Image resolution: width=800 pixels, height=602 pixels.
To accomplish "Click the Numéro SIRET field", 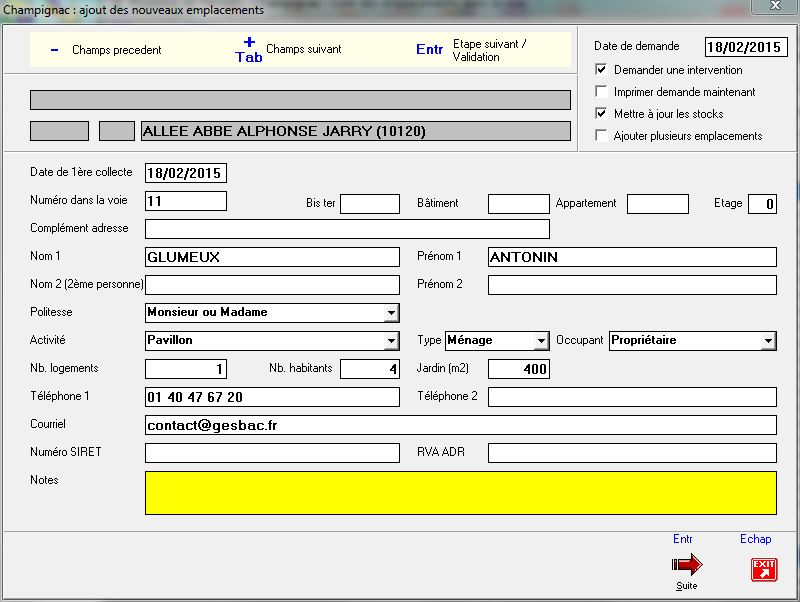I will (272, 453).
